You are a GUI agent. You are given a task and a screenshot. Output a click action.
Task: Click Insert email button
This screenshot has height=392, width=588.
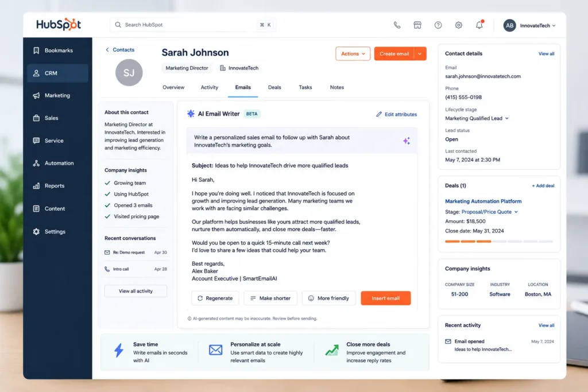[385, 298]
